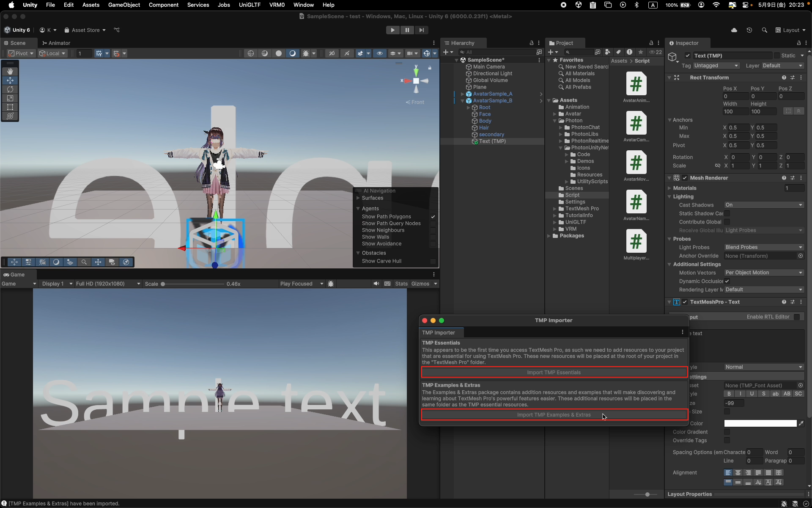Switch to the Animator tab

point(56,43)
